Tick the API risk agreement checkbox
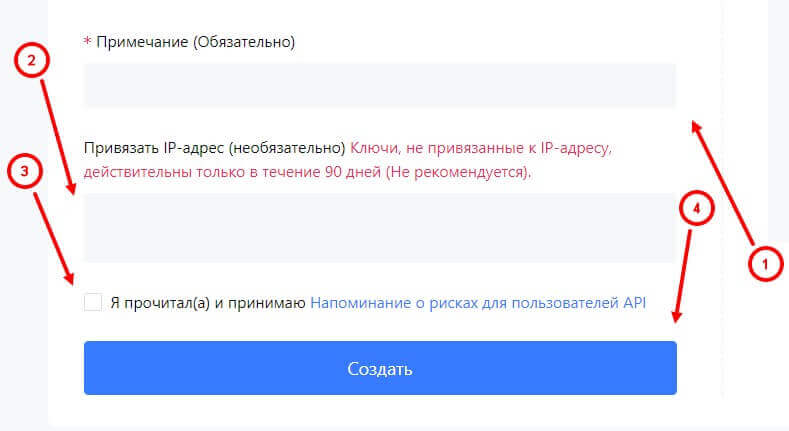The image size is (789, 431). [x=93, y=302]
